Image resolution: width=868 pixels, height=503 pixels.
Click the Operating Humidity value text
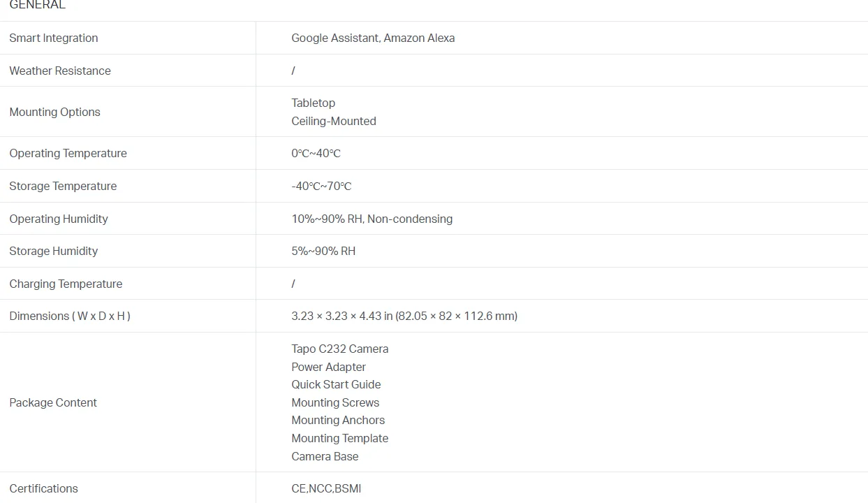[372, 219]
